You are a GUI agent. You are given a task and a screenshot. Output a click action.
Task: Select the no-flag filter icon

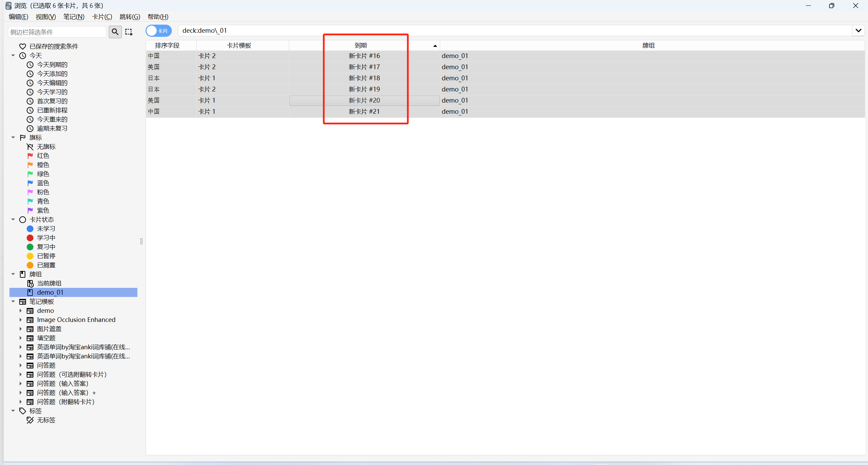pyautogui.click(x=30, y=147)
